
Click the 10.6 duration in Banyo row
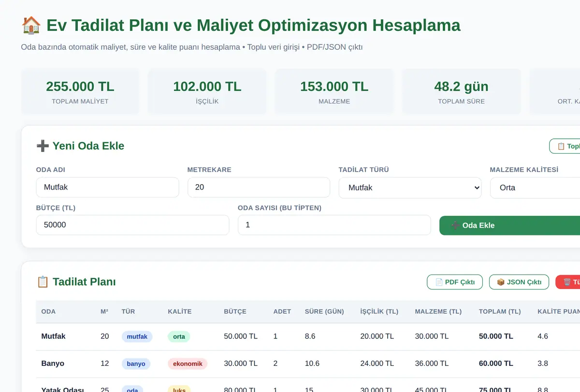[312, 363]
